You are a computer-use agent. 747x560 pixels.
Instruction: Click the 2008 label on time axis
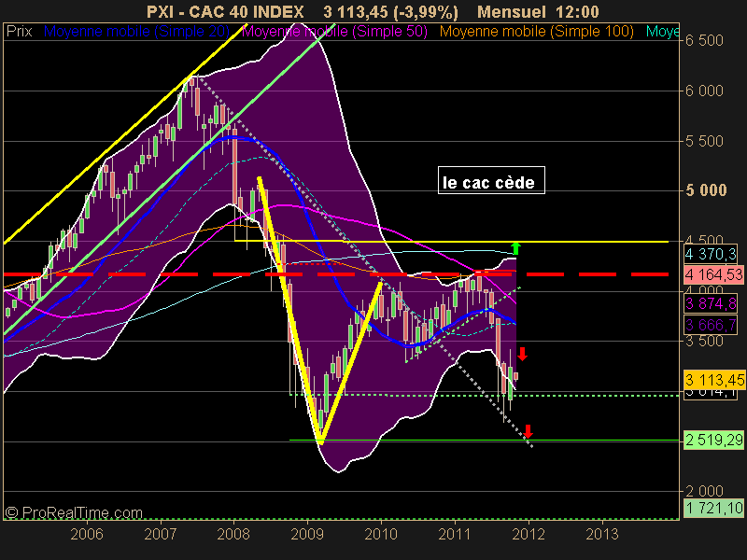[233, 534]
